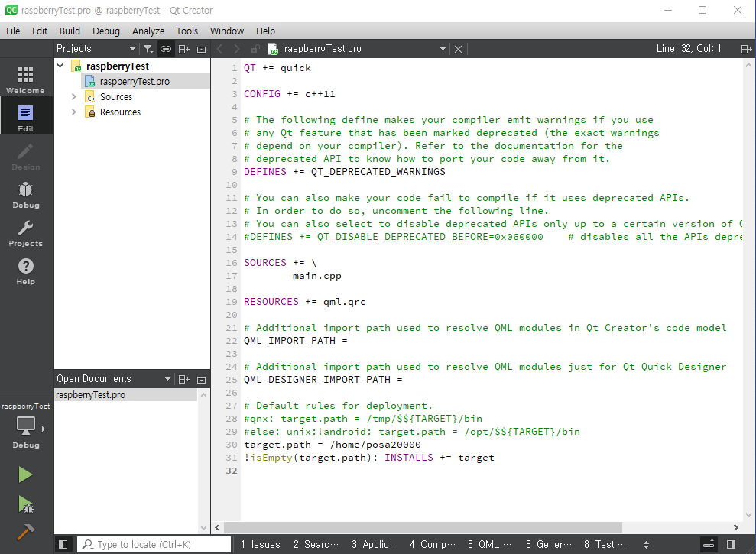Select the raspberryTest project root
The height and width of the screenshot is (554, 756).
pyautogui.click(x=117, y=66)
